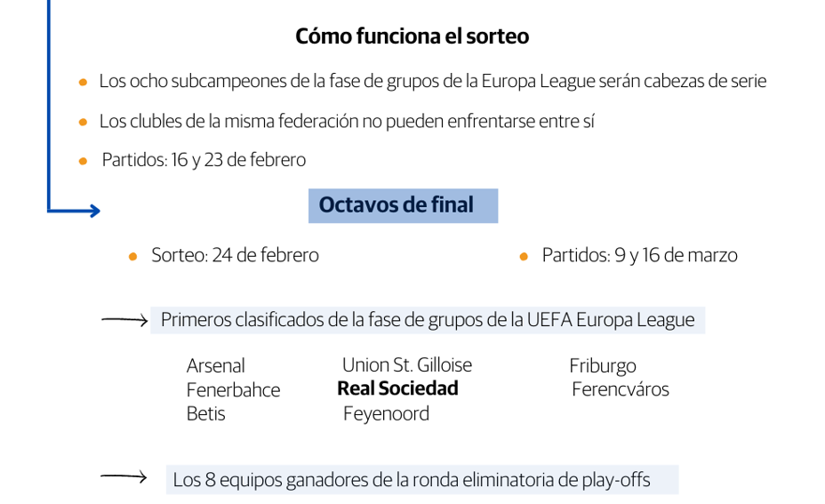Click the Cómo funciona el sorteo heading

tap(412, 36)
